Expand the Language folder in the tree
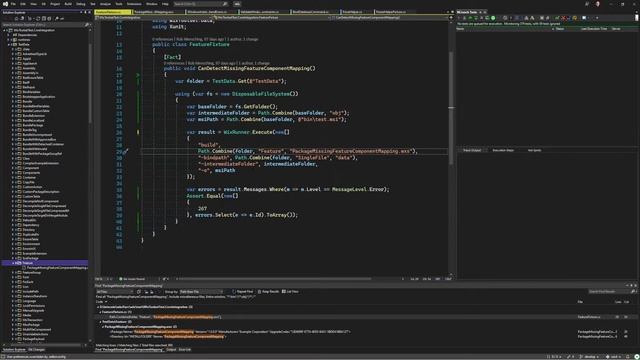 13,301
